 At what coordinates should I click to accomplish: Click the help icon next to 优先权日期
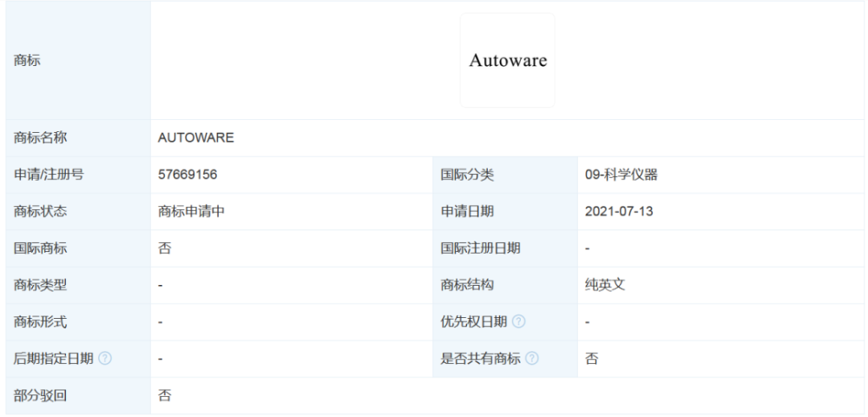pos(518,321)
